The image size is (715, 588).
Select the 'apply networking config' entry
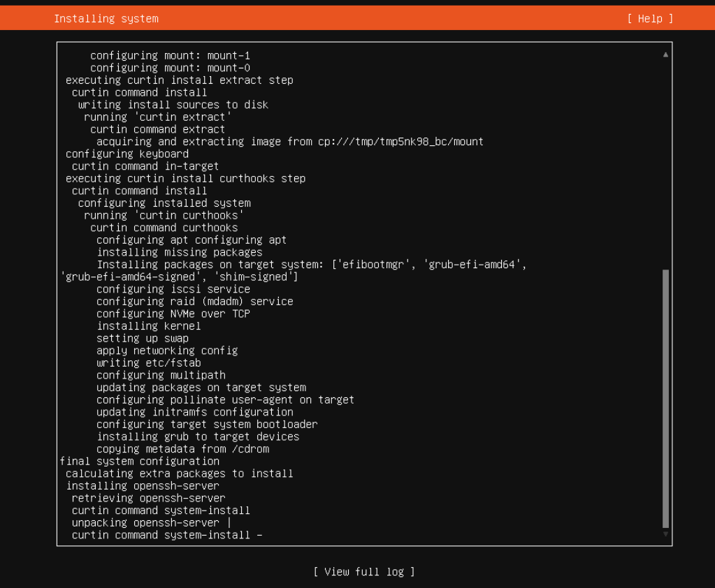click(159, 351)
